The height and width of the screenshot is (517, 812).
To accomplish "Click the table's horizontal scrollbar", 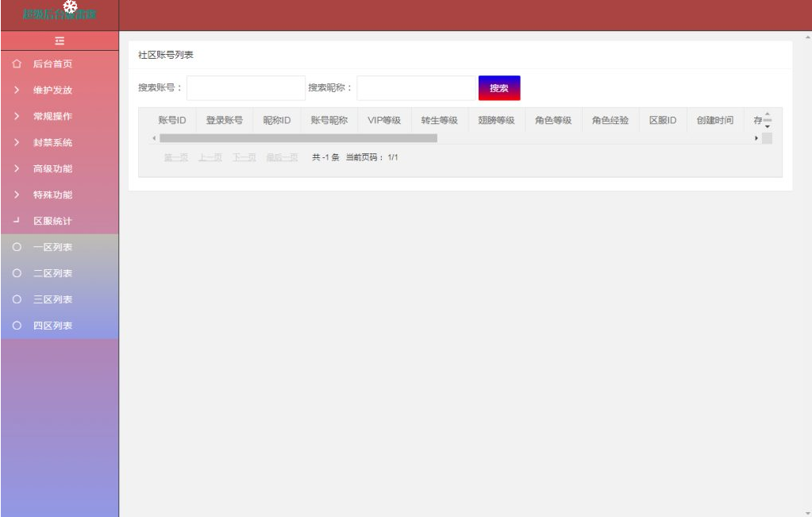I will click(298, 138).
